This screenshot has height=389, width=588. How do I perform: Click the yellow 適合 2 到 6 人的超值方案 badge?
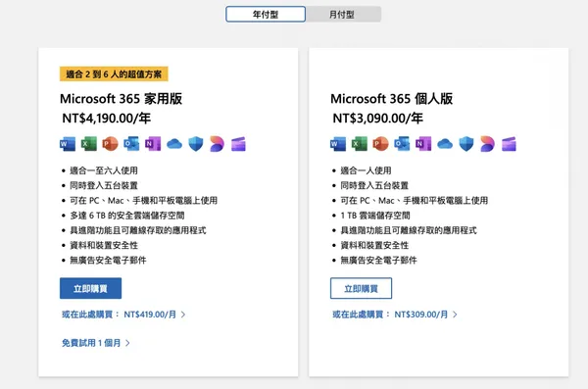click(114, 73)
